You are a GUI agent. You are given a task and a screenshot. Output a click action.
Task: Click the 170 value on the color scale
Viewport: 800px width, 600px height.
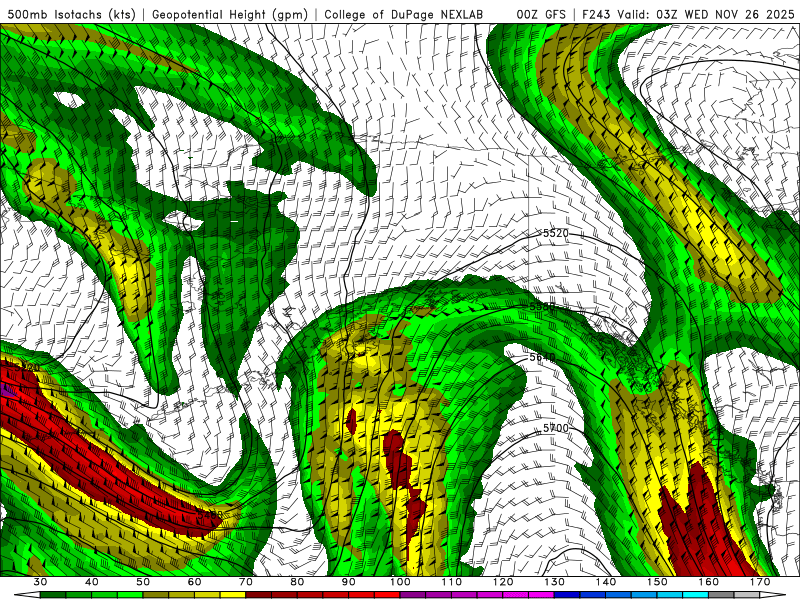point(760,582)
